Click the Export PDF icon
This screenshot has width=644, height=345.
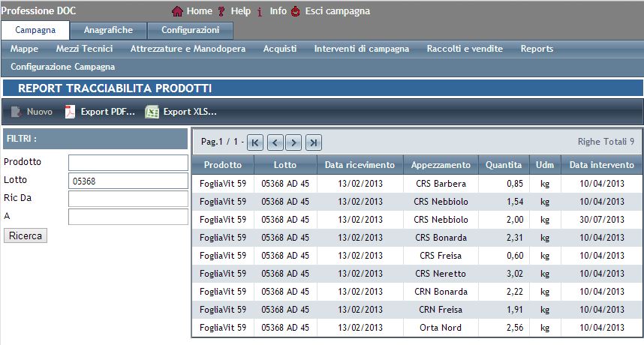[x=70, y=112]
